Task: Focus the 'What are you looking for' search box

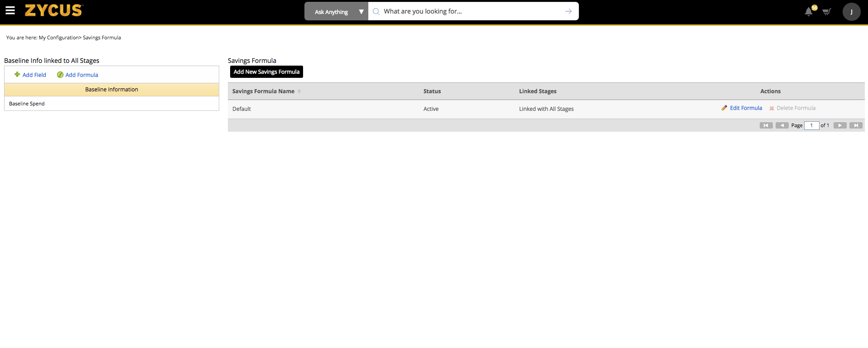Action: pyautogui.click(x=467, y=11)
